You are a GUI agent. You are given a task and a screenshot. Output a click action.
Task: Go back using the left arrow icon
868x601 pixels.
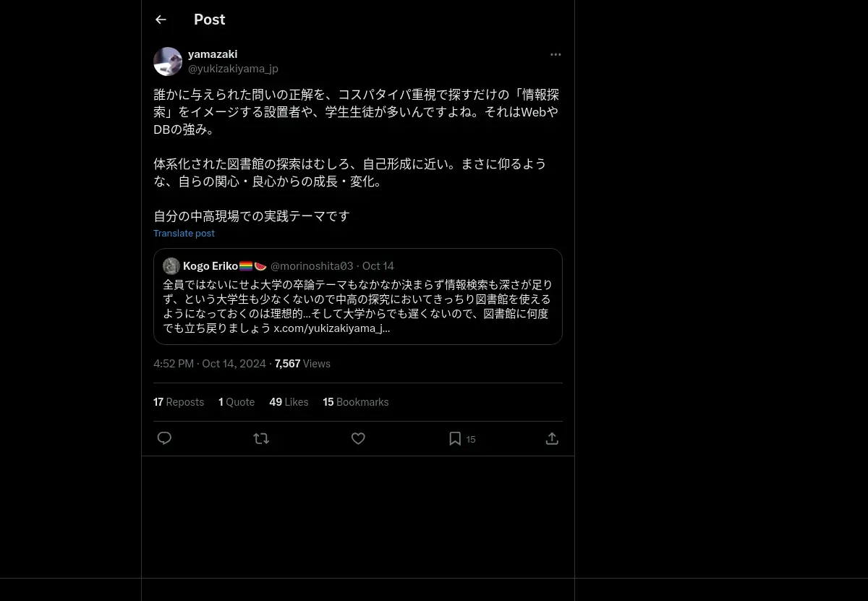[x=161, y=20]
